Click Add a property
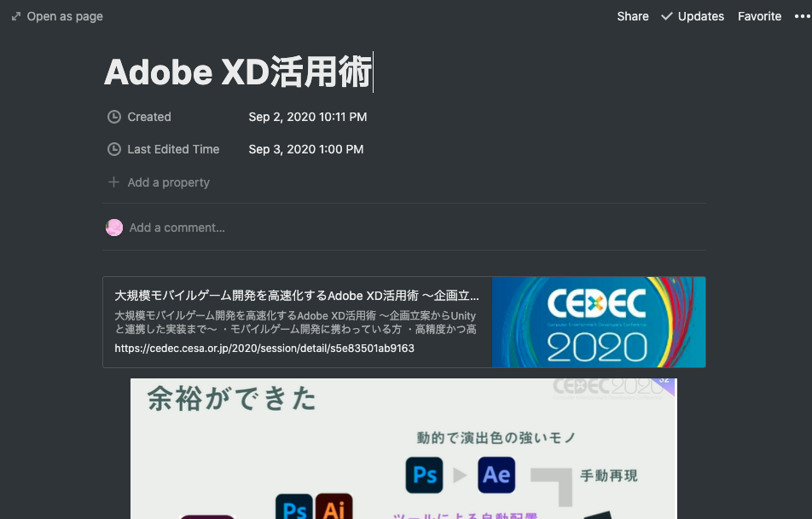Screen dimensions: 812x519 [159, 182]
